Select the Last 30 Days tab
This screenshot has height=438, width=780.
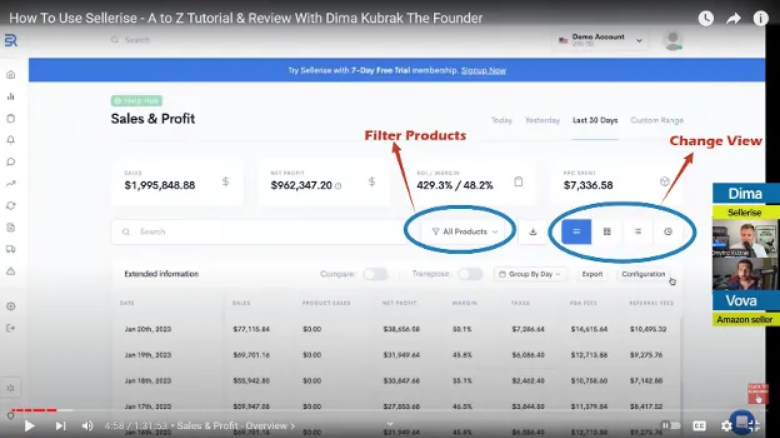pos(595,120)
